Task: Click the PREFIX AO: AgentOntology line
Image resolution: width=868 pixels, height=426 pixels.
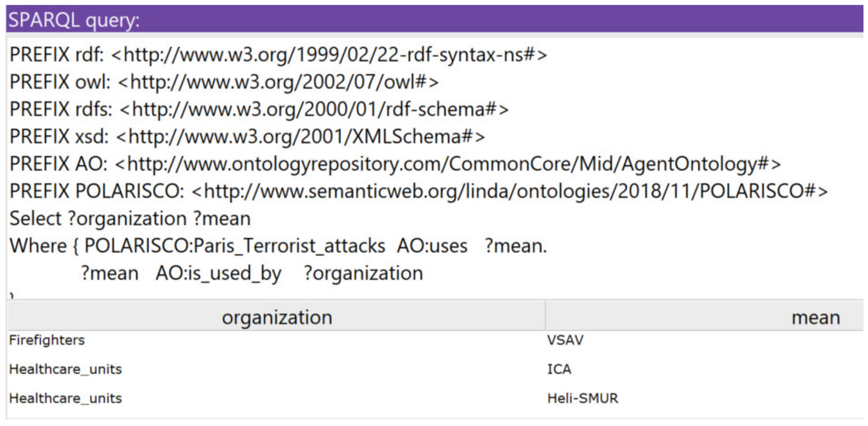Action: pos(394,164)
